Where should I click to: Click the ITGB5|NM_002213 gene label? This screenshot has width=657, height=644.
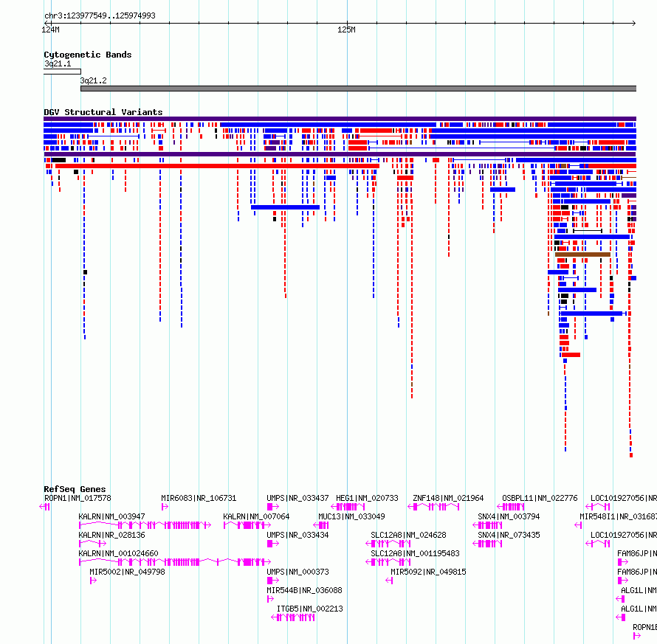309,609
